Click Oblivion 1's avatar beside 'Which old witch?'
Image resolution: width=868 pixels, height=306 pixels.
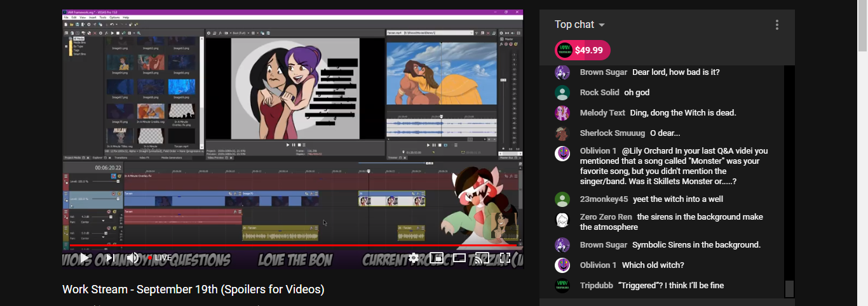(x=562, y=265)
